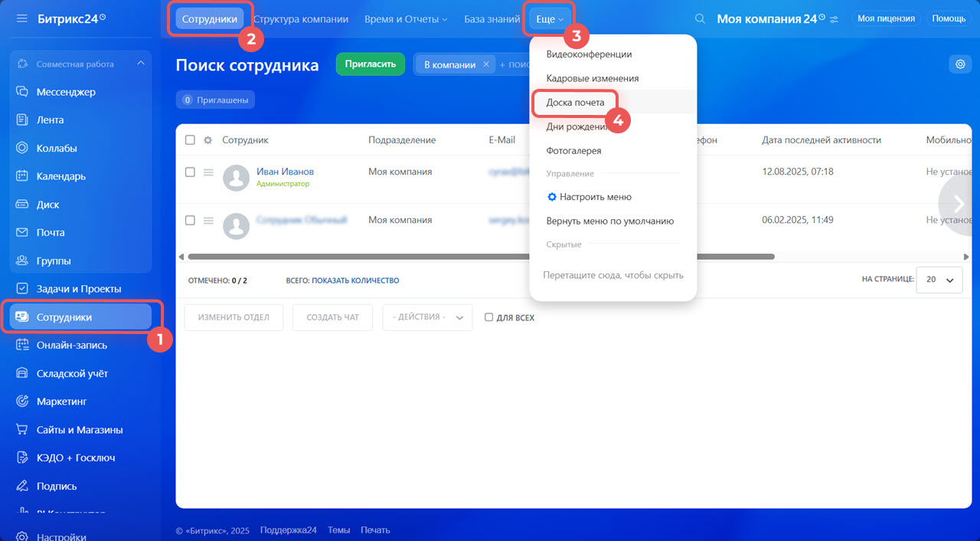Viewport: 980px width, 541px height.
Task: Click the ПОКАЗАТЬ КОЛИЧЕСТВО link
Action: click(x=355, y=280)
